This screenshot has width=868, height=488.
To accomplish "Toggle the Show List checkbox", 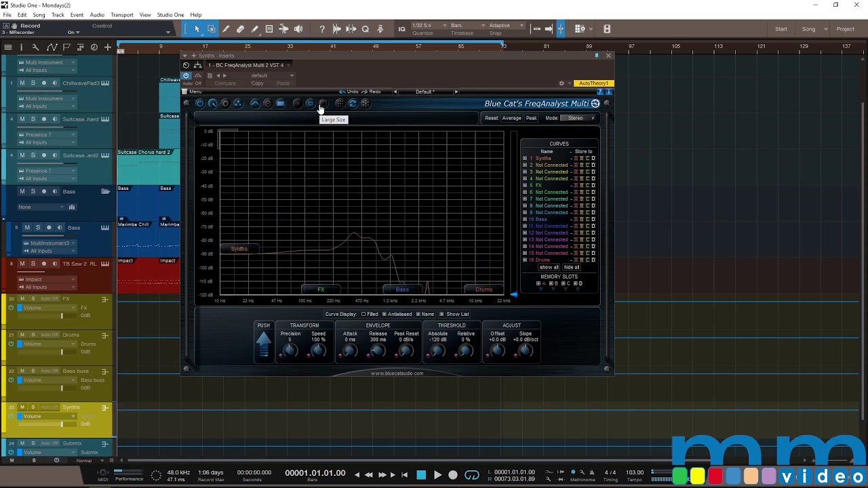I will [x=442, y=314].
